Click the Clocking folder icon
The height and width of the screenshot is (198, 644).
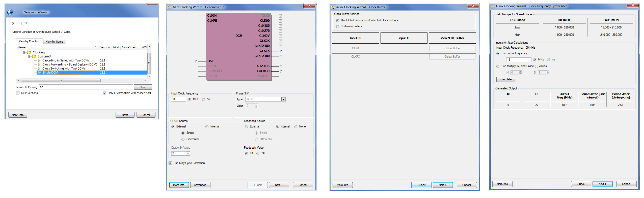[x=29, y=52]
